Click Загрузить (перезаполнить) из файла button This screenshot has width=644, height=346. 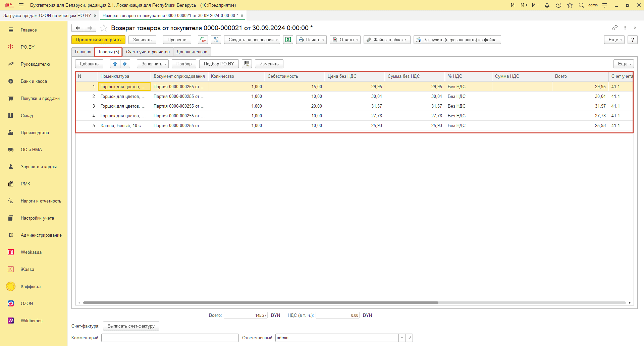point(457,40)
